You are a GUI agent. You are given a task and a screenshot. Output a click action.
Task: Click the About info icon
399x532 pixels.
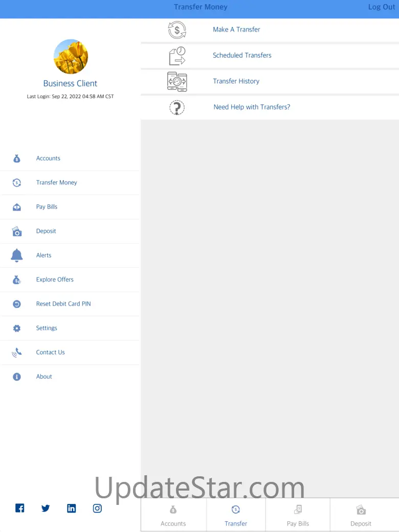17,377
